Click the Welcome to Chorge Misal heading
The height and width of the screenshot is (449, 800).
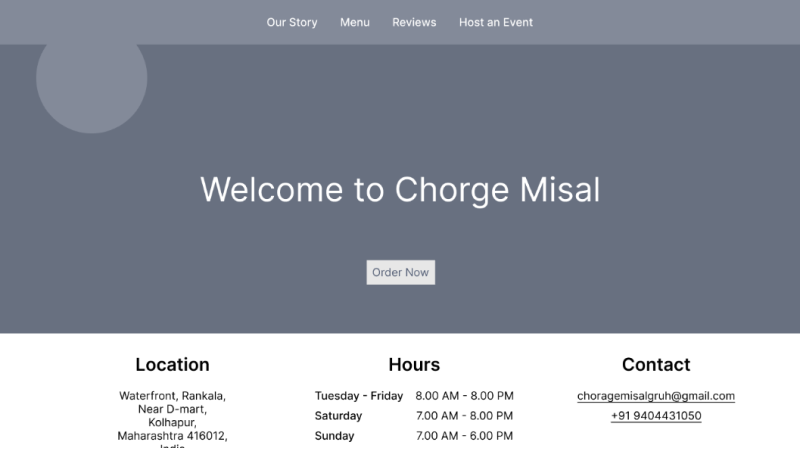(400, 190)
